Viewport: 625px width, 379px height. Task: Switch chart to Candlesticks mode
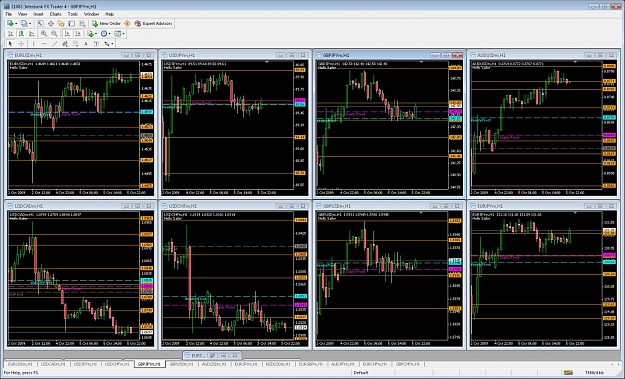[x=21, y=34]
